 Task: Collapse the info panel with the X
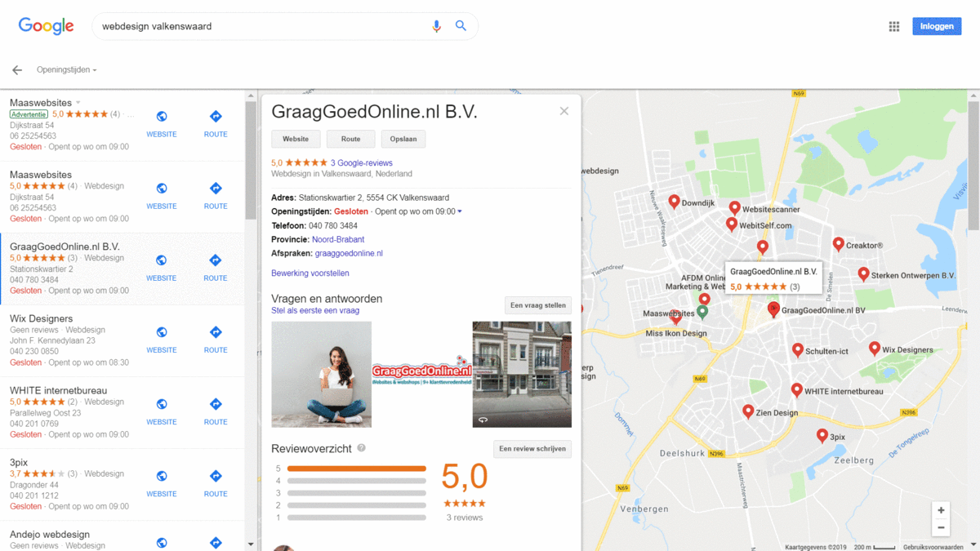coord(563,111)
